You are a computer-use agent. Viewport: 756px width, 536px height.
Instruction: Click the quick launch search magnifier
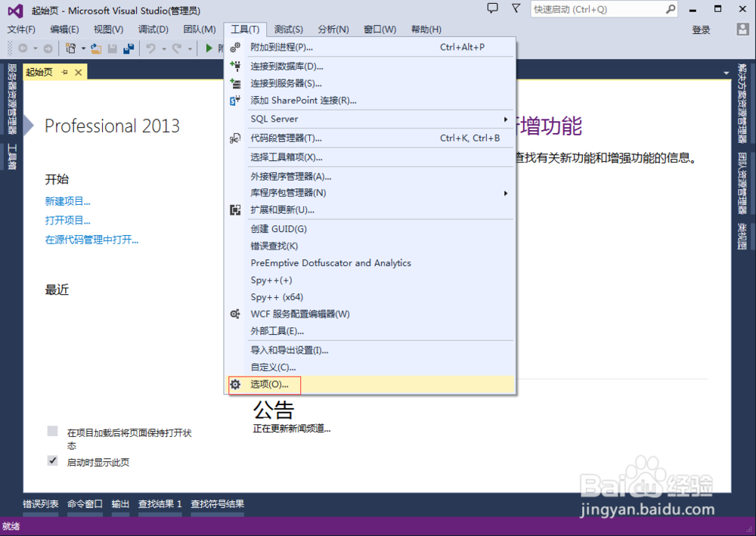click(x=670, y=9)
